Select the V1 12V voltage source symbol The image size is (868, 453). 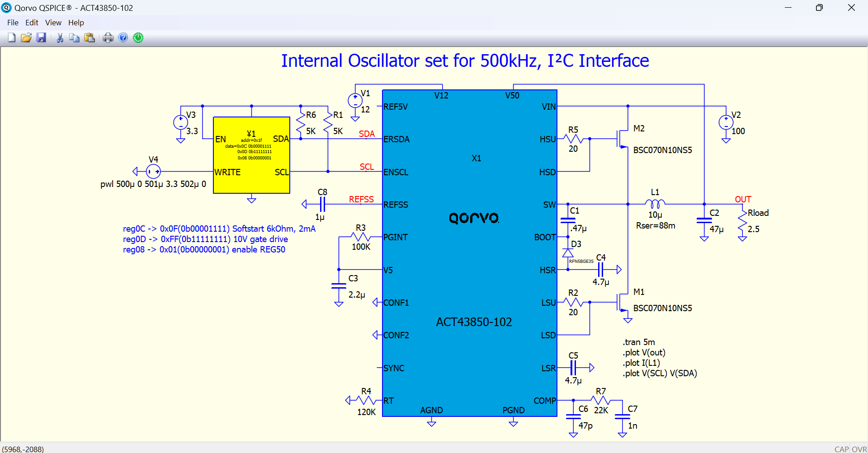pyautogui.click(x=355, y=101)
